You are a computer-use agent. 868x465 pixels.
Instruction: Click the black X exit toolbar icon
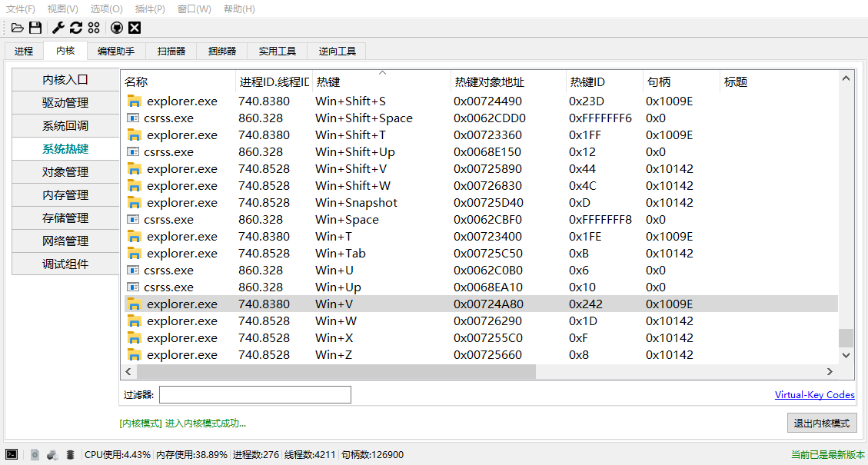click(135, 28)
